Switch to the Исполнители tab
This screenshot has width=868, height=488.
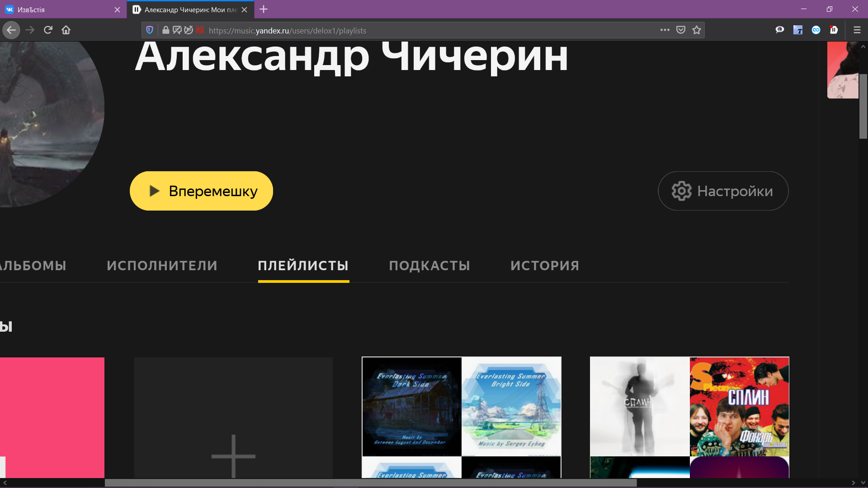tap(162, 266)
